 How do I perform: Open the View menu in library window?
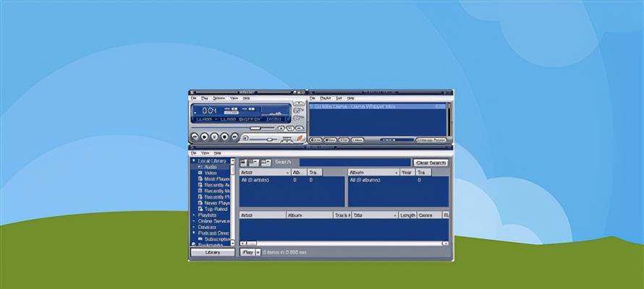[x=205, y=153]
